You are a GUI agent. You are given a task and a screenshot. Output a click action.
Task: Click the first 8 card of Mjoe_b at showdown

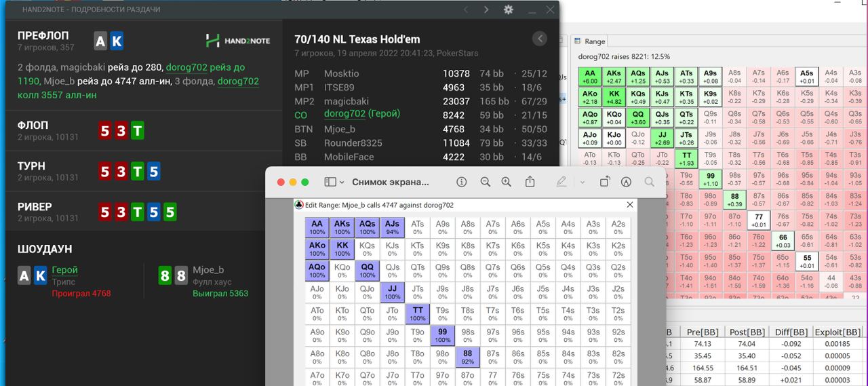click(x=164, y=275)
